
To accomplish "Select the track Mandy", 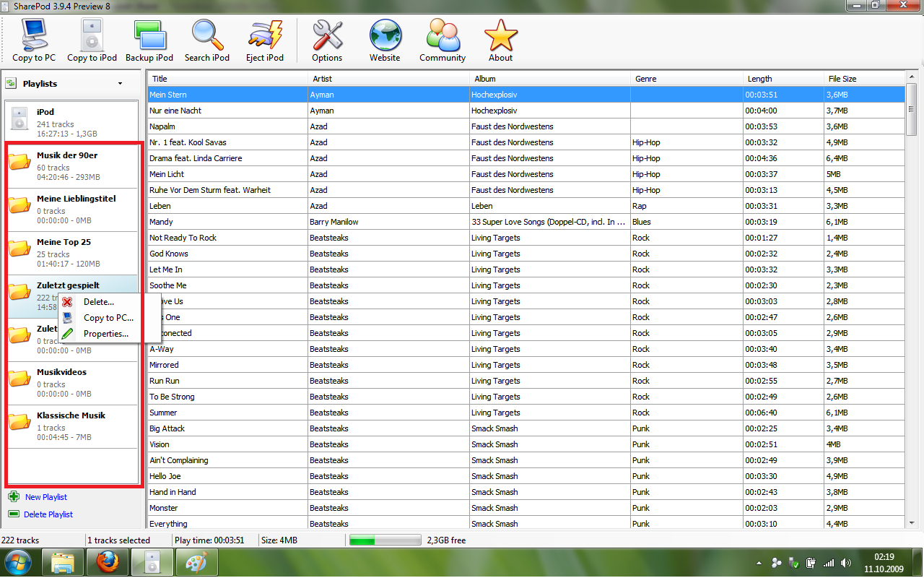I will (x=526, y=222).
